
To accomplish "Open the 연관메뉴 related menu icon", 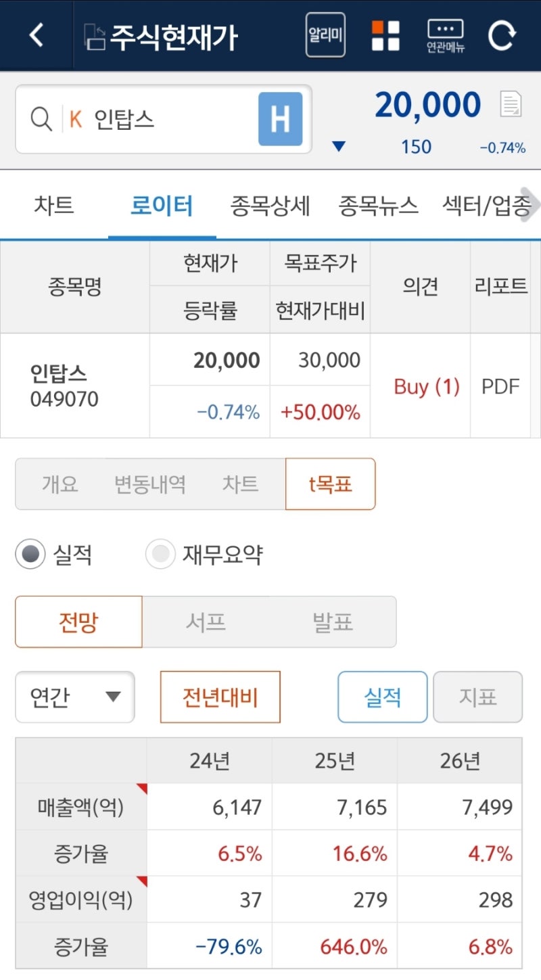I will pos(446,36).
